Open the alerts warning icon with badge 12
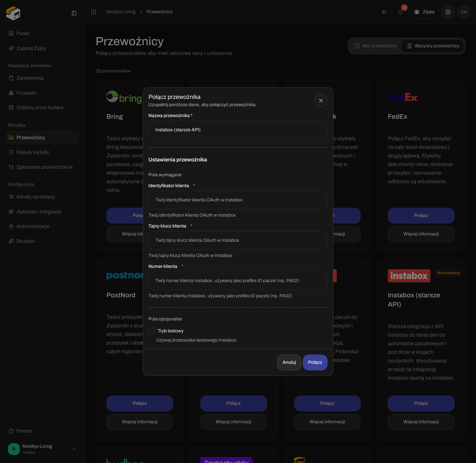The height and width of the screenshot is (463, 476). tap(400, 12)
